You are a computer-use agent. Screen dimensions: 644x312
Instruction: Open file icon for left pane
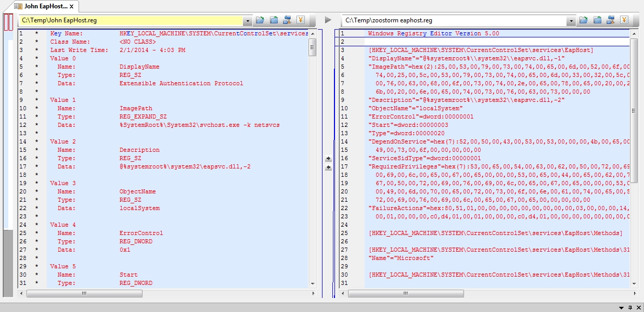(260, 20)
